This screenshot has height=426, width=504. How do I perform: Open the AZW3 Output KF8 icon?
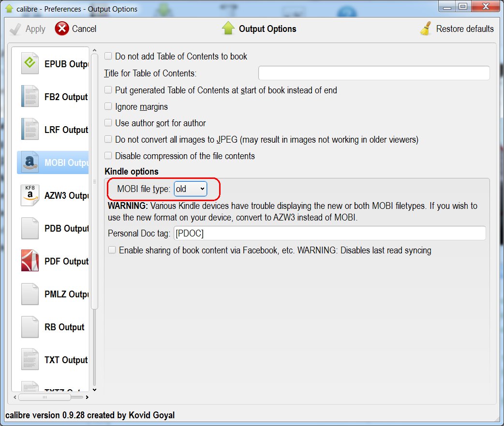30,195
